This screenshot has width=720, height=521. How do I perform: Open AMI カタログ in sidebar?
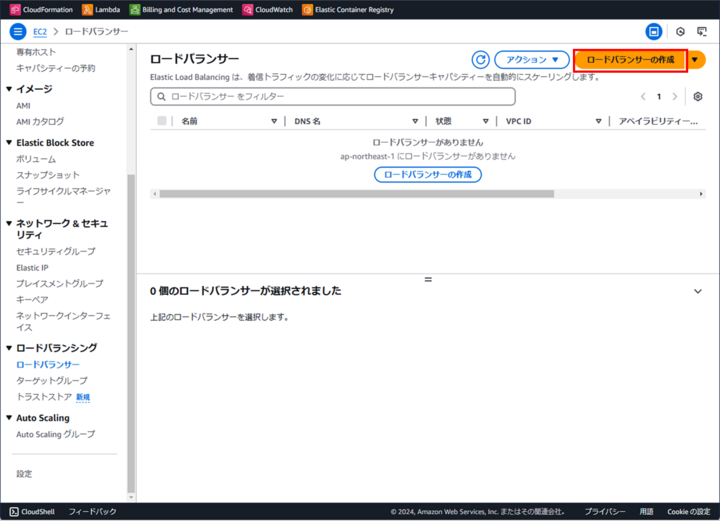(40, 122)
